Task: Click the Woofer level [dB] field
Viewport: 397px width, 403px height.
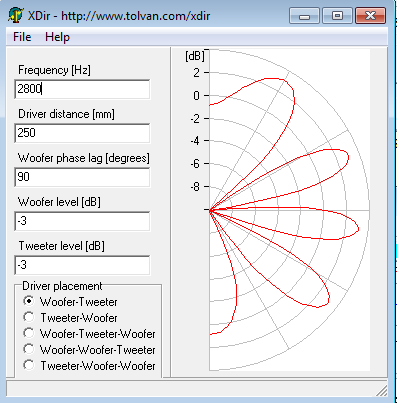Action: 82,221
